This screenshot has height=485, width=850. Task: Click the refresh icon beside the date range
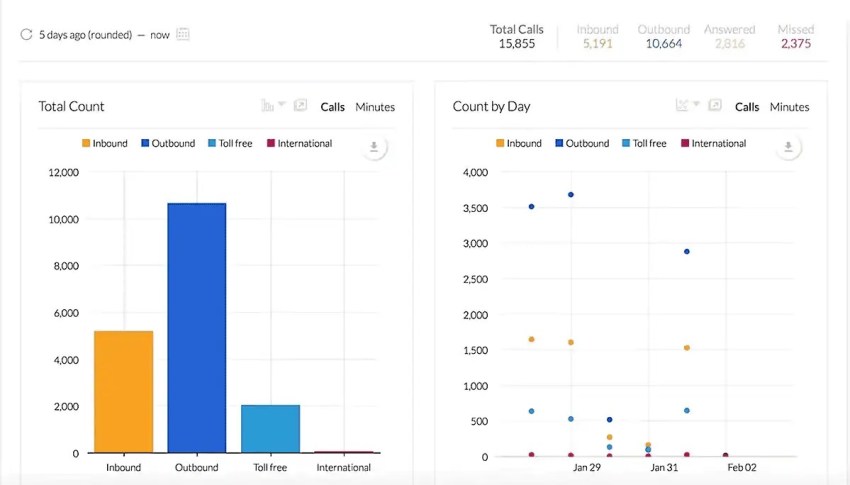(26, 35)
